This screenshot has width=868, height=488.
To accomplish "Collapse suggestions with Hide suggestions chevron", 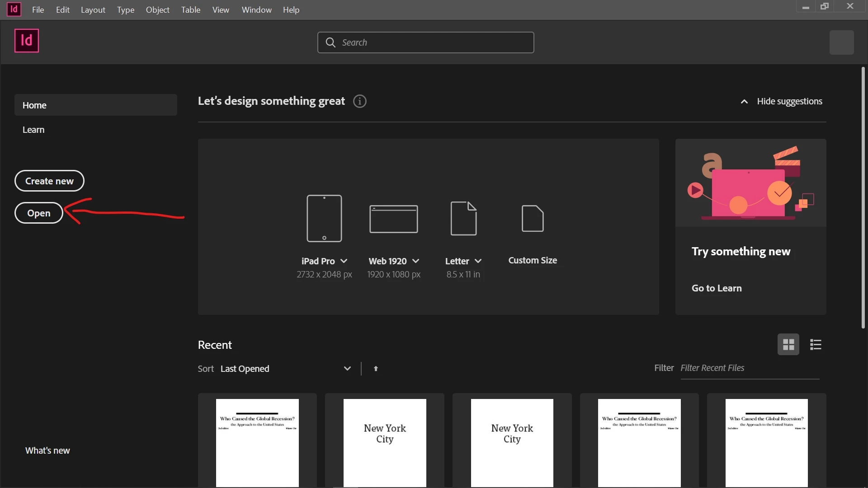I will pyautogui.click(x=744, y=102).
